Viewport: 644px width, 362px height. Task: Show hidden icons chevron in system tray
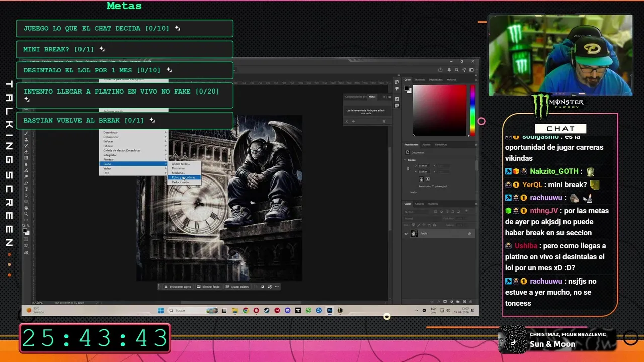click(x=417, y=310)
